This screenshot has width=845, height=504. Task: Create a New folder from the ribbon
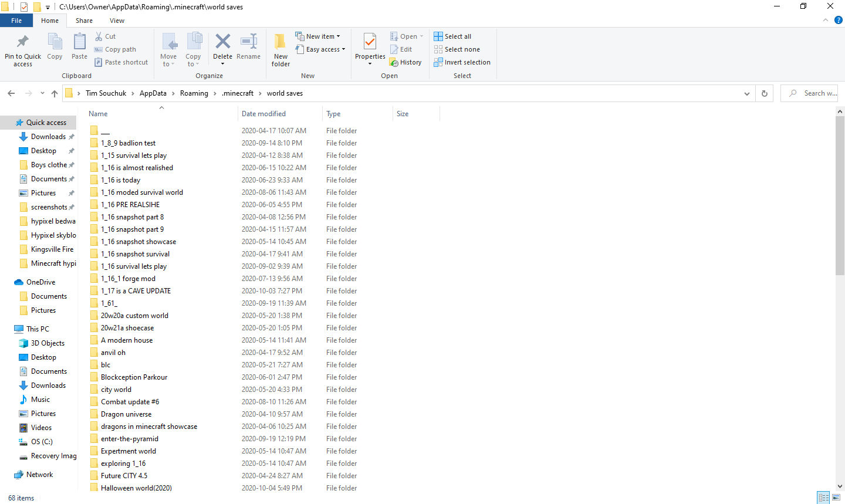click(x=280, y=49)
